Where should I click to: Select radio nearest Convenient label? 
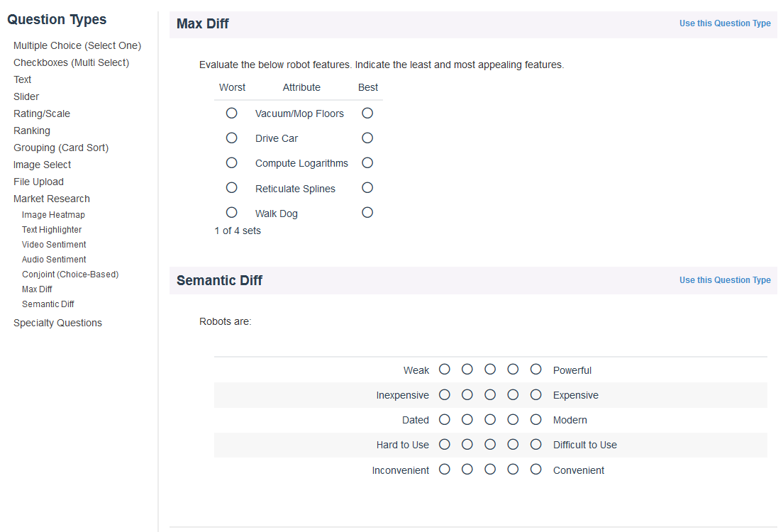[x=536, y=470]
